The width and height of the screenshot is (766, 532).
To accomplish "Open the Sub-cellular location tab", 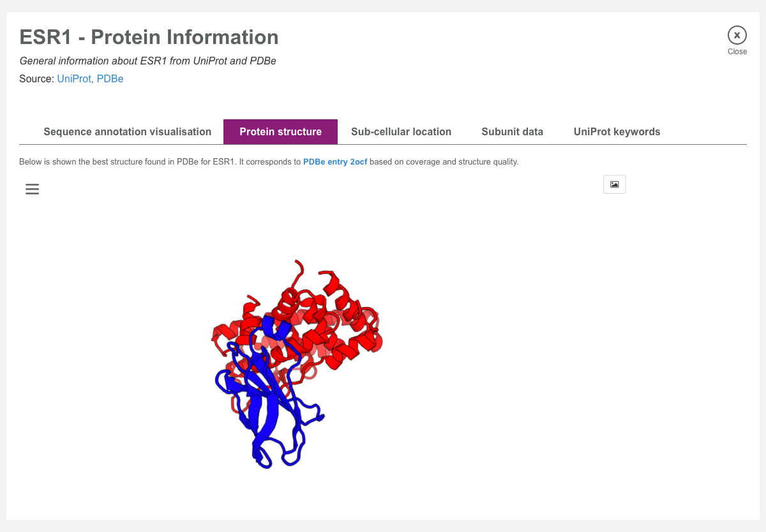I will coord(401,131).
